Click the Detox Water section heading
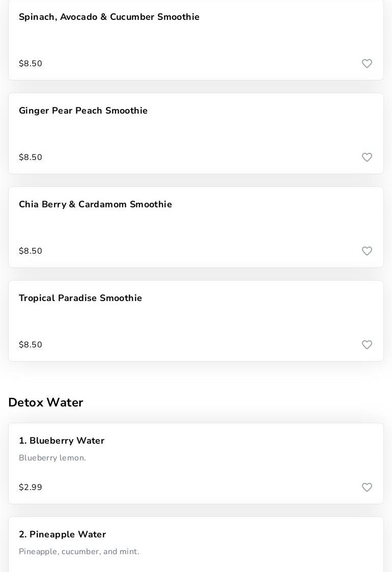This screenshot has height=572, width=392. pyautogui.click(x=46, y=402)
